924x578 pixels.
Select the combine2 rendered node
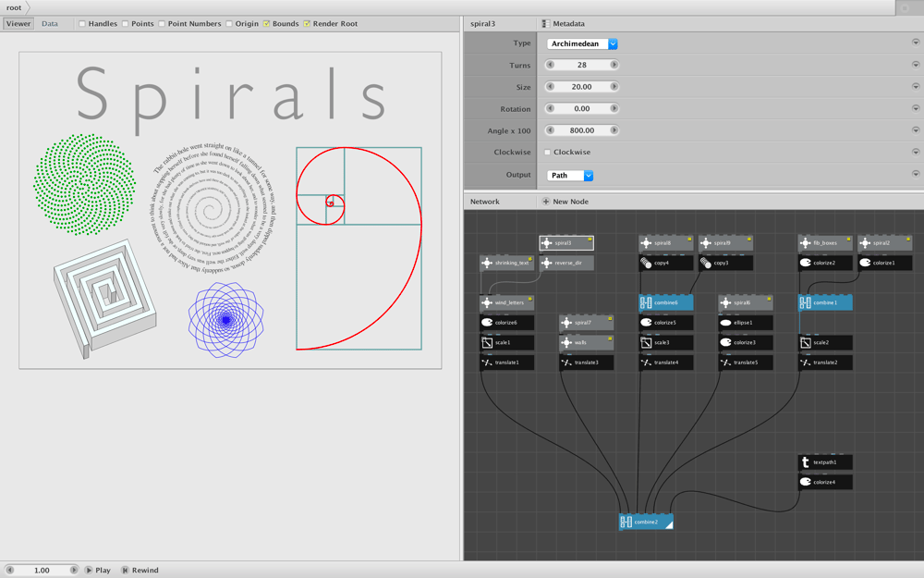[x=646, y=522]
